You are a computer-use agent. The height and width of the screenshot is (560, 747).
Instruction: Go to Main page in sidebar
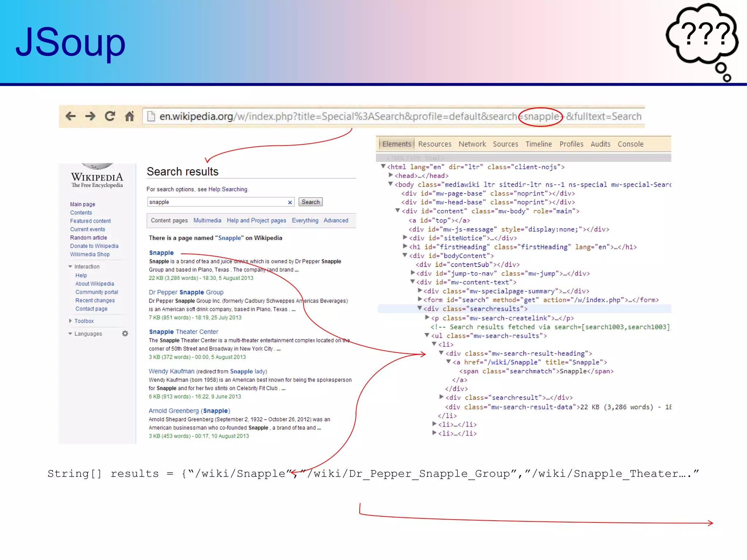click(x=82, y=204)
